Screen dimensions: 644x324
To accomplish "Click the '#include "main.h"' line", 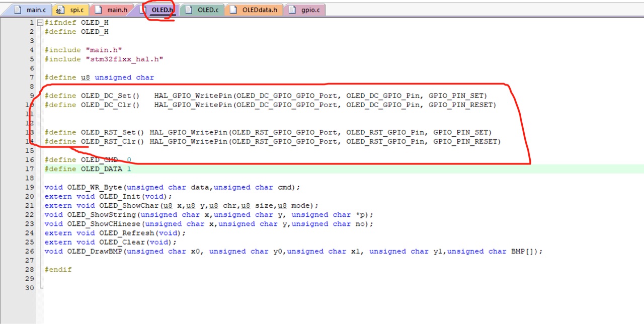I will pyautogui.click(x=83, y=50).
